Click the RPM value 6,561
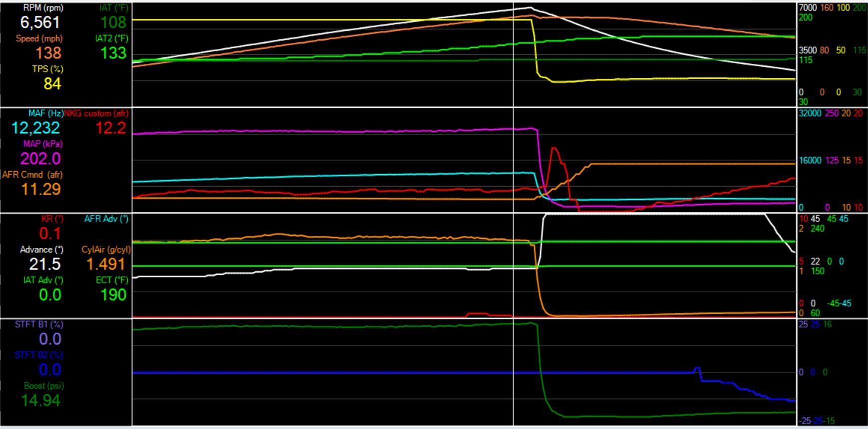868x429 pixels. [x=40, y=22]
